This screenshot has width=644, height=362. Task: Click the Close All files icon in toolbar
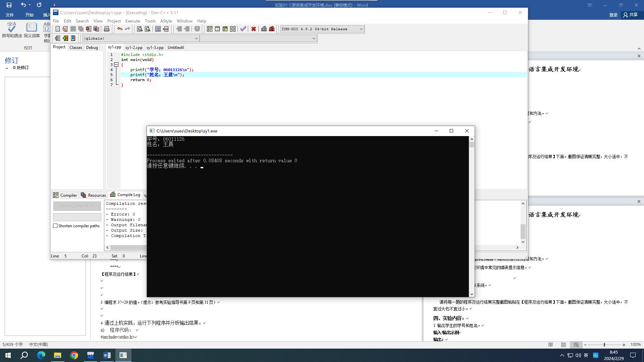(96, 29)
